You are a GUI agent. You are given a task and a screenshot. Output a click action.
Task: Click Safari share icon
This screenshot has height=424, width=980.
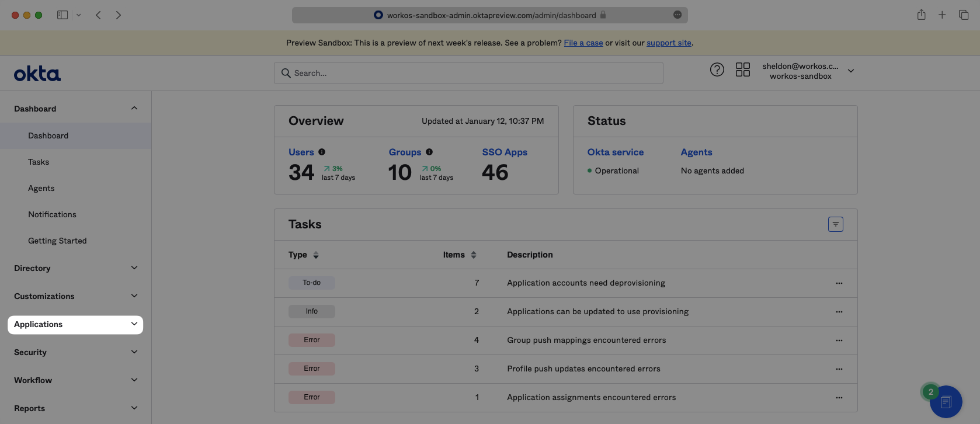[921, 15]
